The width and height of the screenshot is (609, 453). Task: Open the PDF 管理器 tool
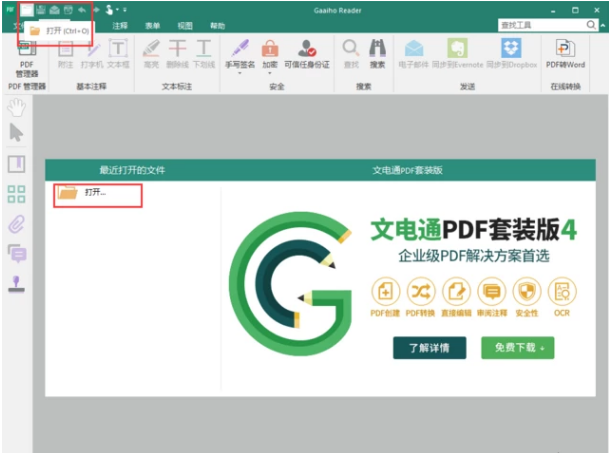[27, 59]
